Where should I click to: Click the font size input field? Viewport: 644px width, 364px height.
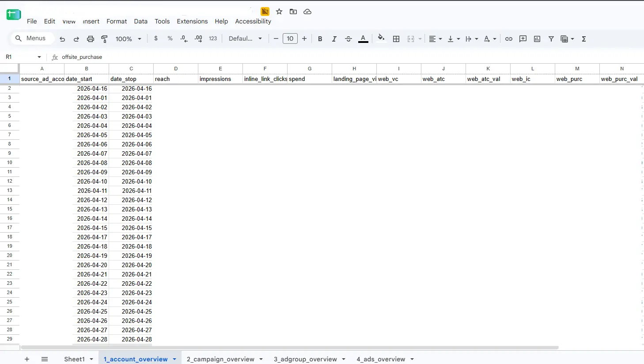[x=290, y=38]
